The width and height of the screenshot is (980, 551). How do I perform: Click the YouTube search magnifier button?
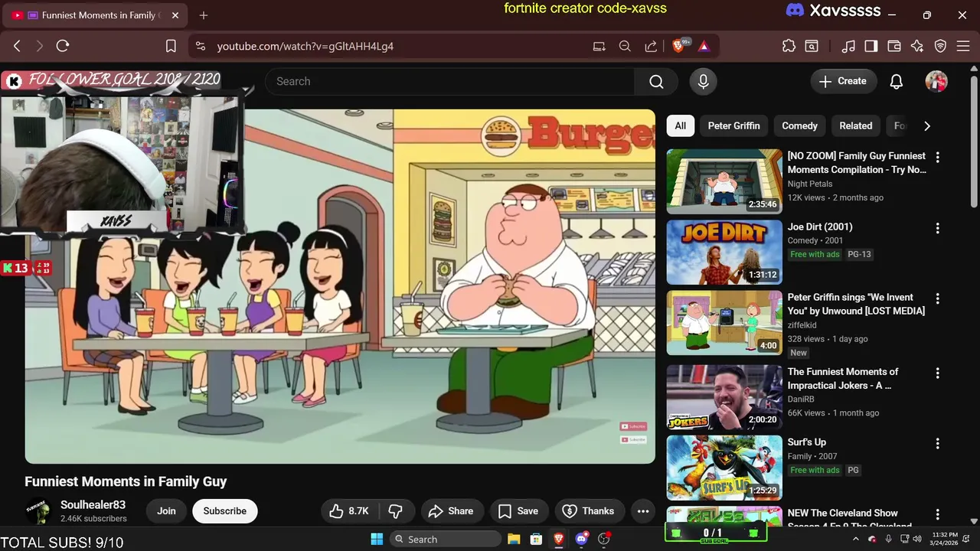656,81
